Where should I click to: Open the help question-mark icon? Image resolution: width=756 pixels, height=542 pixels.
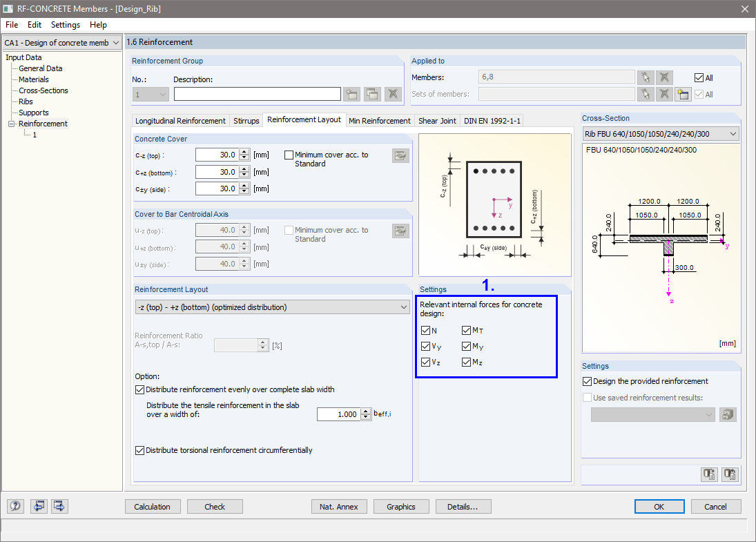pos(14,506)
